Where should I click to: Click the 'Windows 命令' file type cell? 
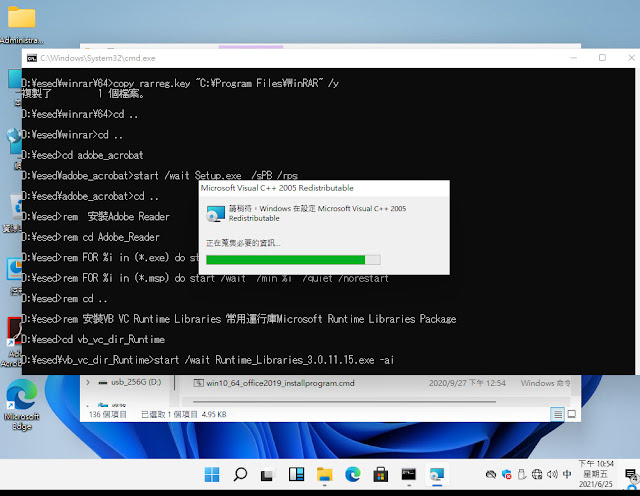[546, 383]
